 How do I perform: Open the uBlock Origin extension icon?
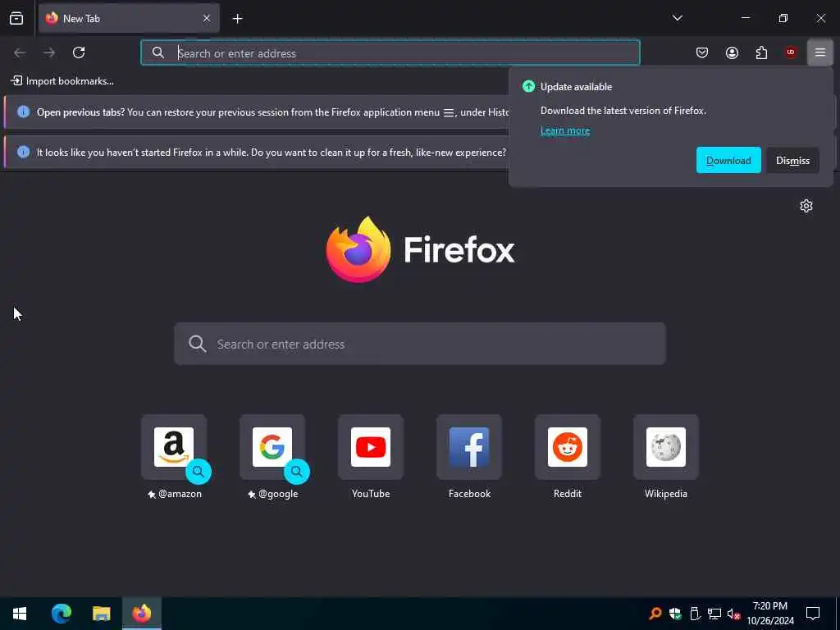791,52
